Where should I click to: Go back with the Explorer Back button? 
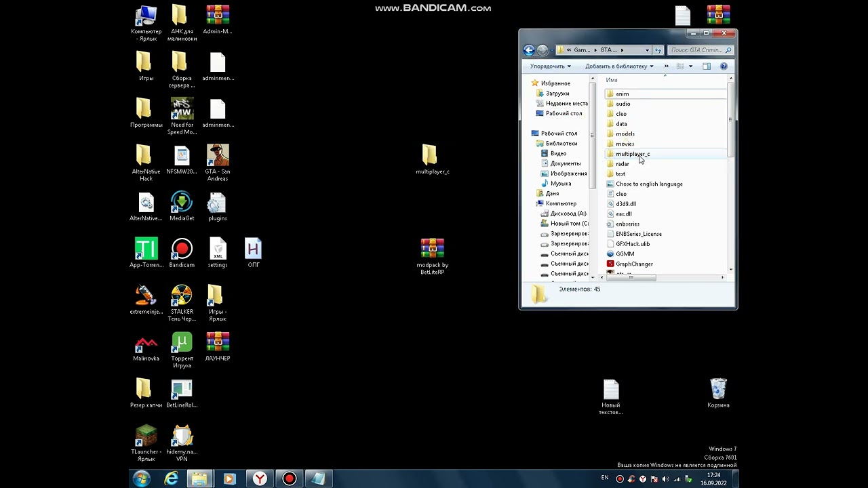tap(530, 50)
